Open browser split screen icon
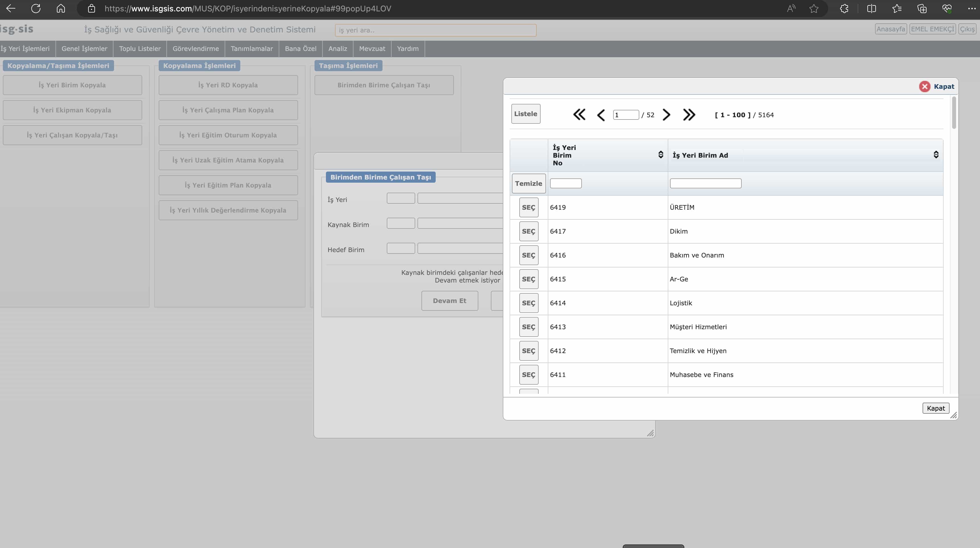The width and height of the screenshot is (980, 548). pos(871,9)
